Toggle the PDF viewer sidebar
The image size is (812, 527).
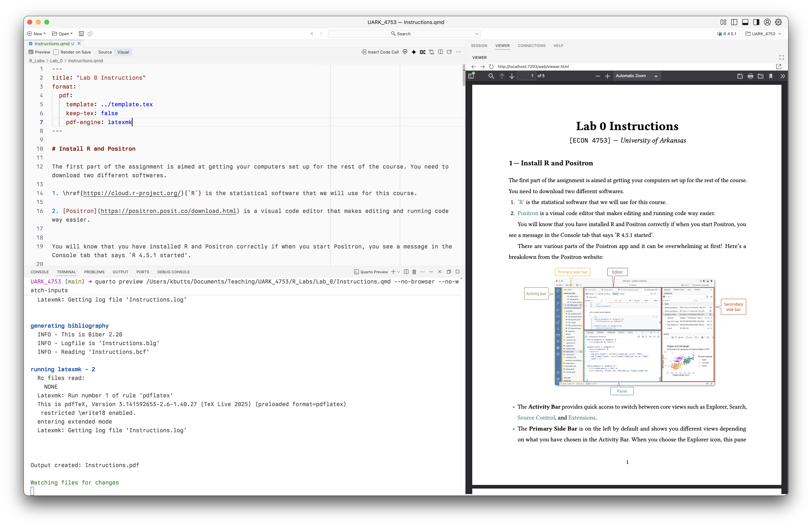(x=471, y=76)
